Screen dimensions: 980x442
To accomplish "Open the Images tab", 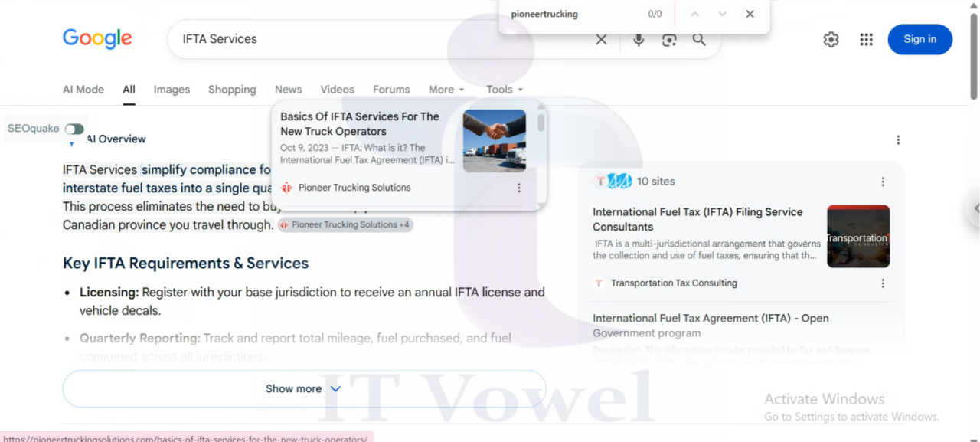I will pos(171,90).
